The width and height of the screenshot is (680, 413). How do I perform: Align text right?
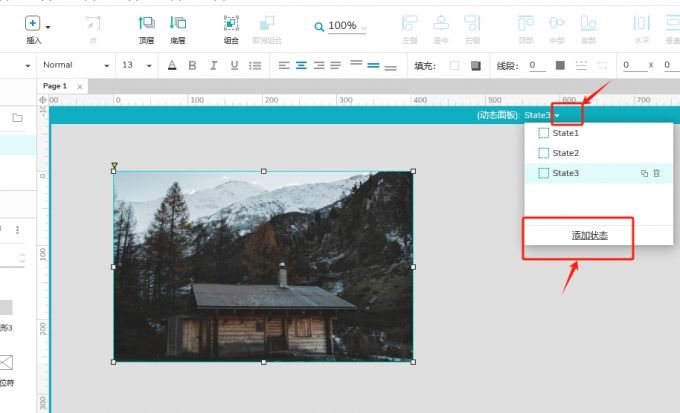pos(319,66)
